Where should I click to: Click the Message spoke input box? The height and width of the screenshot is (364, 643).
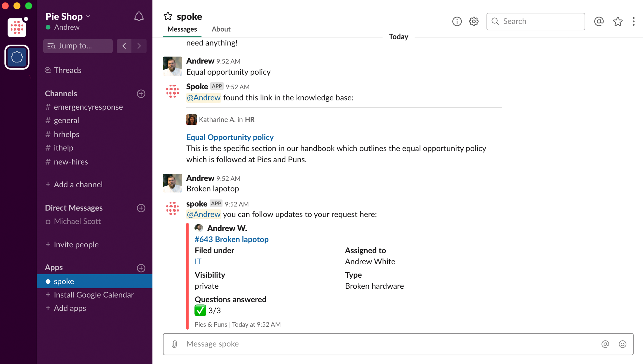coord(398,344)
